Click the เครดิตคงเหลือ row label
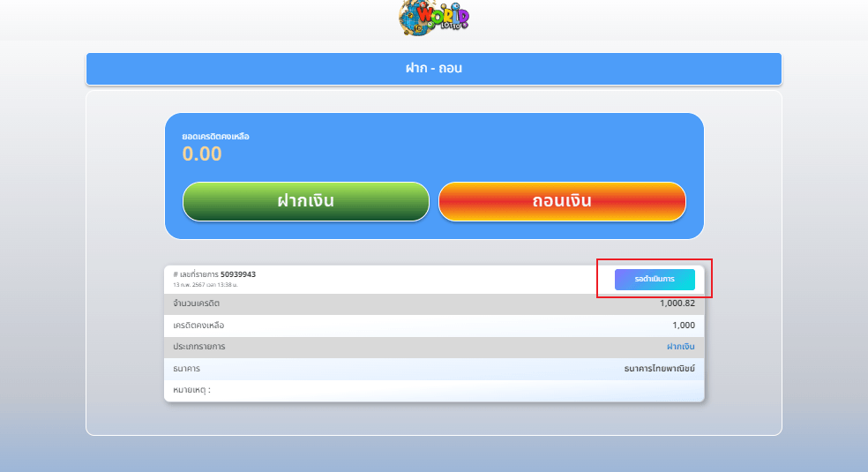Screen dimensions: 868x472 (198, 326)
